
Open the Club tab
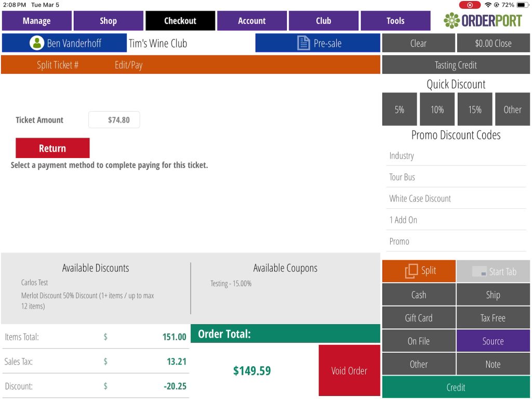tap(323, 21)
